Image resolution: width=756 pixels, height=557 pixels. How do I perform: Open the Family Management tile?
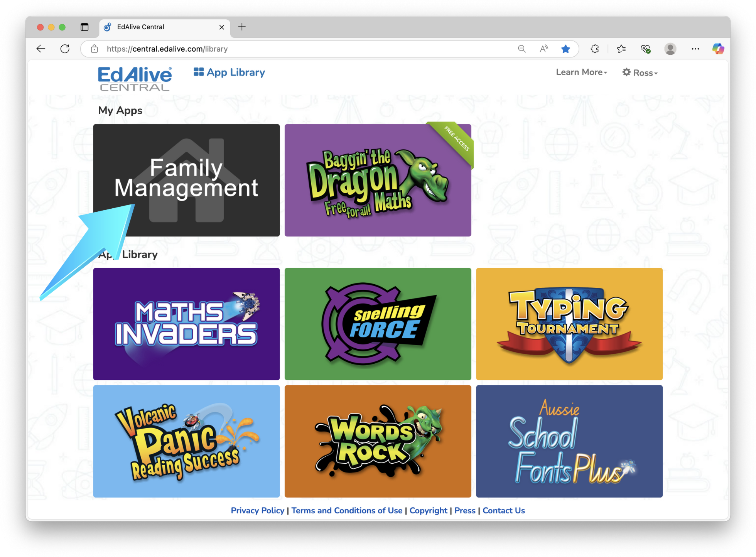(186, 180)
